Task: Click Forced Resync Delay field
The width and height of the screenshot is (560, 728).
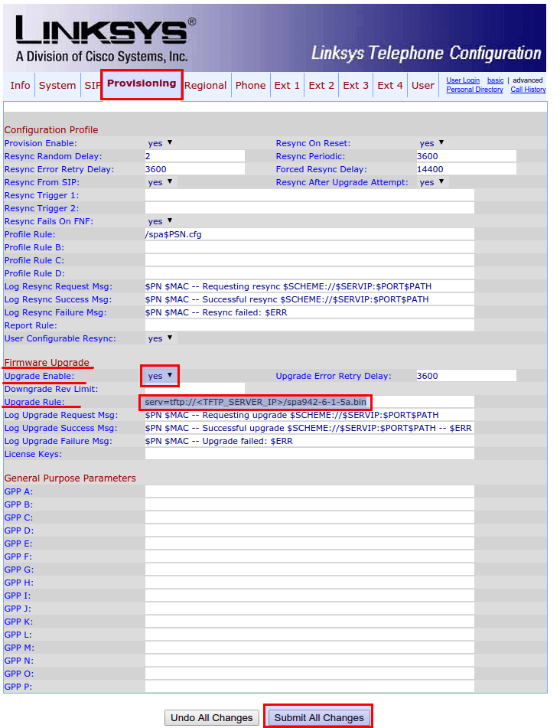Action: [x=466, y=169]
